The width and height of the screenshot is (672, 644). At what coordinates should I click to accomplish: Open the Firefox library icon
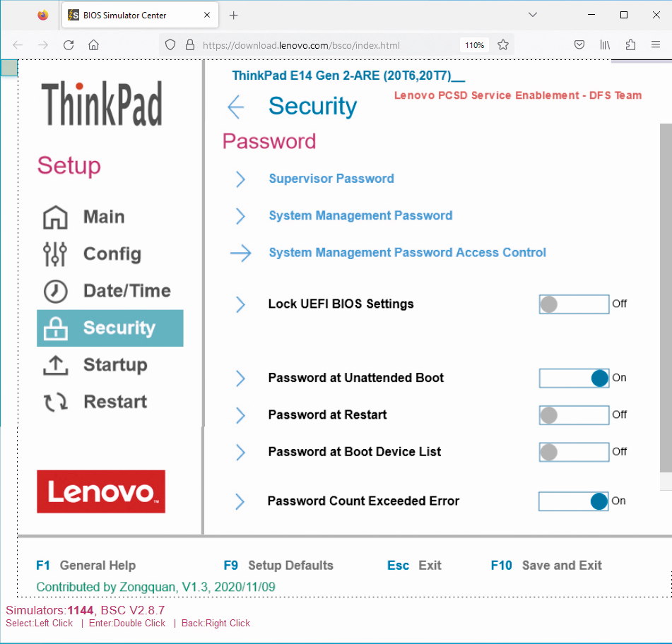click(605, 44)
